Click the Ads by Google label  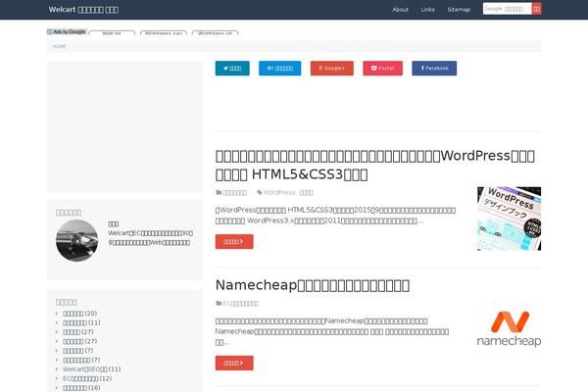click(x=67, y=32)
